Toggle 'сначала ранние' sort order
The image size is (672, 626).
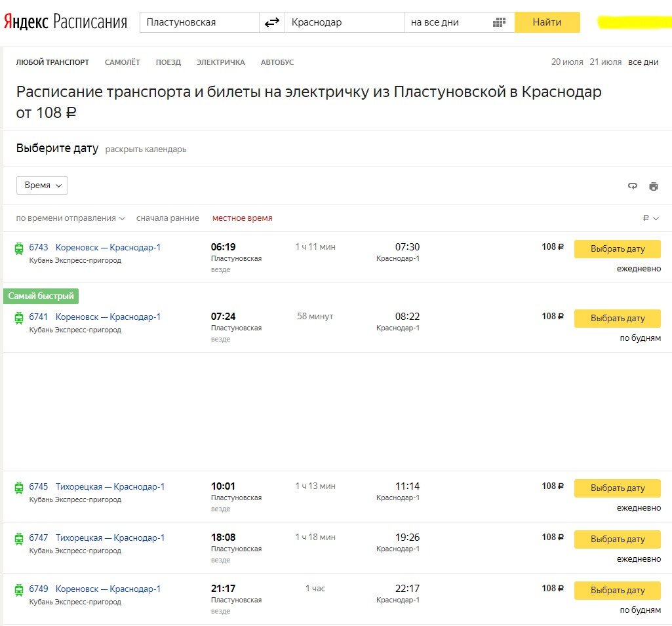pyautogui.click(x=168, y=218)
